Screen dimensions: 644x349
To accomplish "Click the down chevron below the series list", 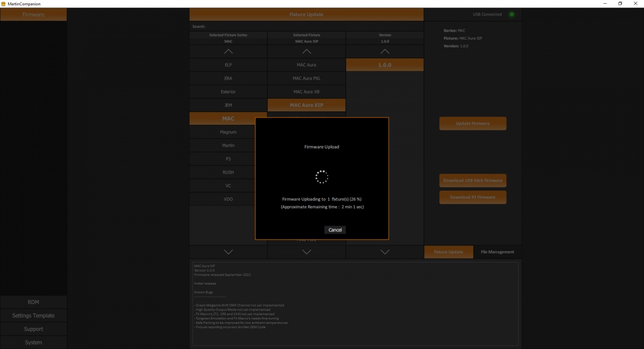I will [x=228, y=251].
